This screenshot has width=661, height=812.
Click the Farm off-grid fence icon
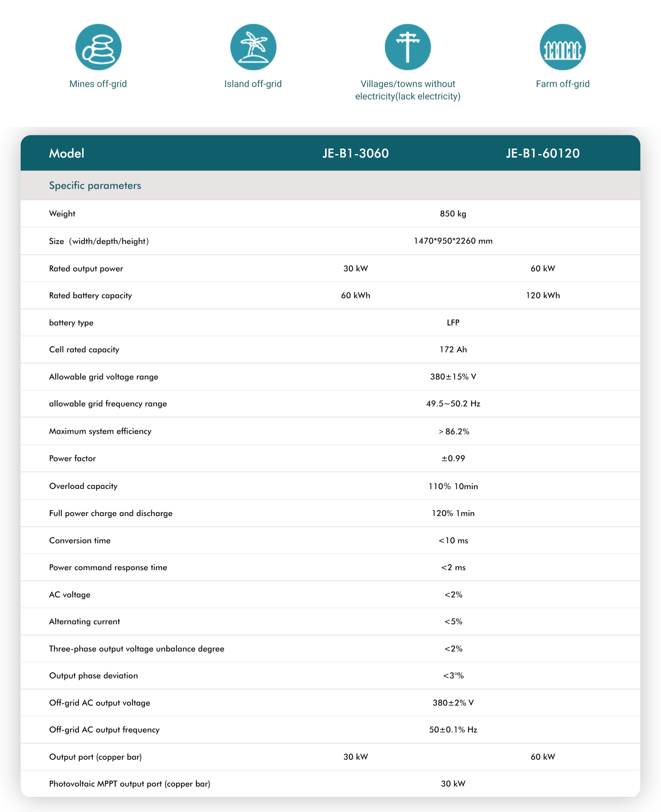[x=563, y=47]
